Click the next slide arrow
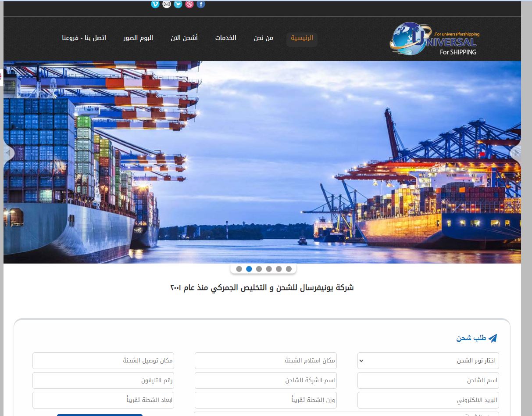Viewport: 532px width, 416px height. click(515, 153)
